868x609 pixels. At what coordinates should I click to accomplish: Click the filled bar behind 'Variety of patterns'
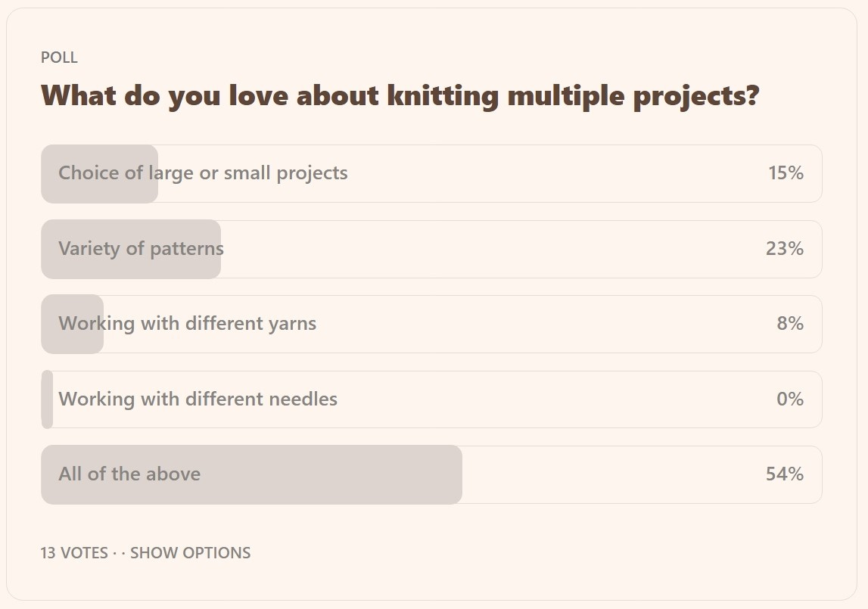[131, 249]
